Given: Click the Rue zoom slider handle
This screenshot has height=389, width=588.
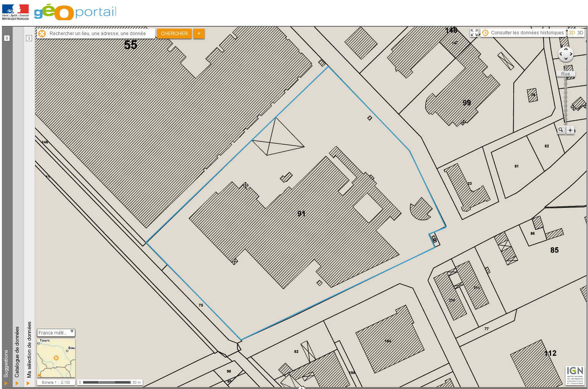Looking at the screenshot, I should [x=565, y=74].
